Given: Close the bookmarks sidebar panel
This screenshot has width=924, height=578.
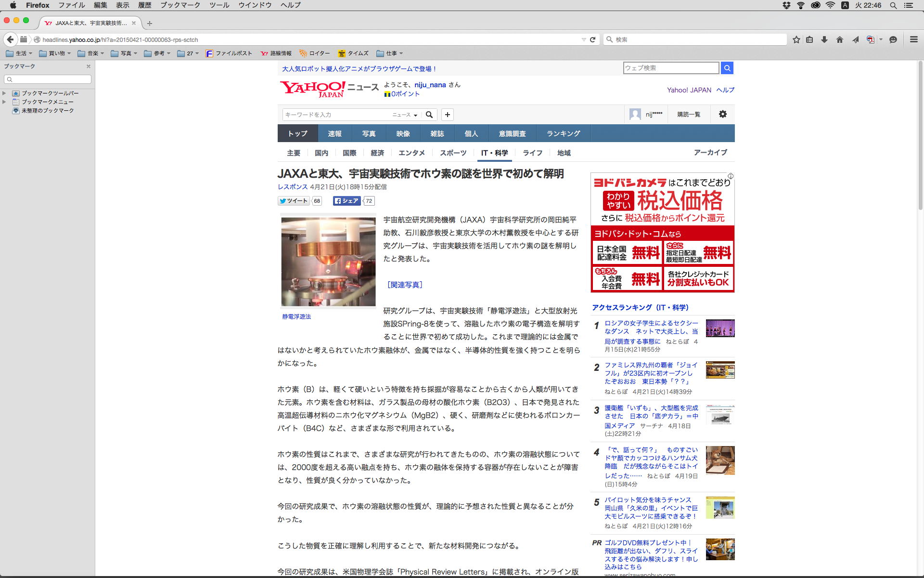Looking at the screenshot, I should [89, 66].
